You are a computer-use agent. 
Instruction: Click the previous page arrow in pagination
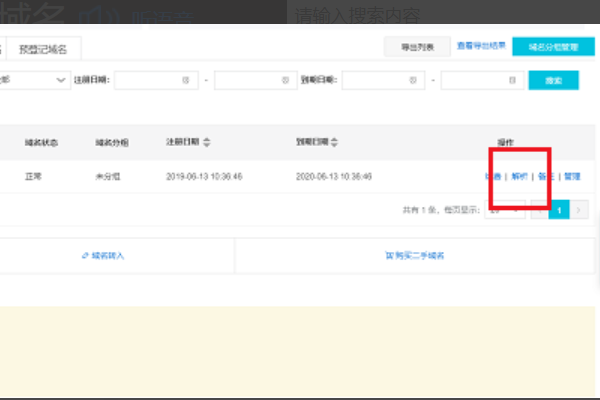541,210
